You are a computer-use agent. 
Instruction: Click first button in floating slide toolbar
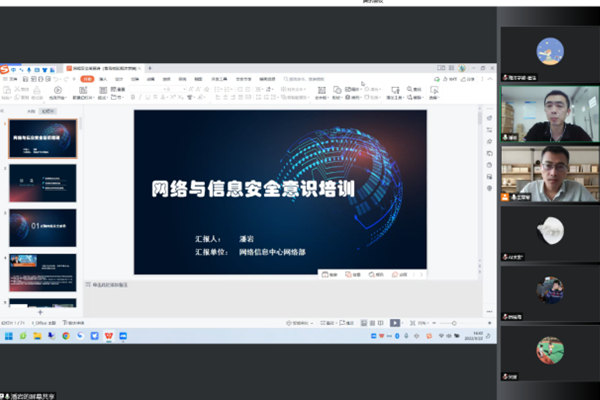point(329,274)
